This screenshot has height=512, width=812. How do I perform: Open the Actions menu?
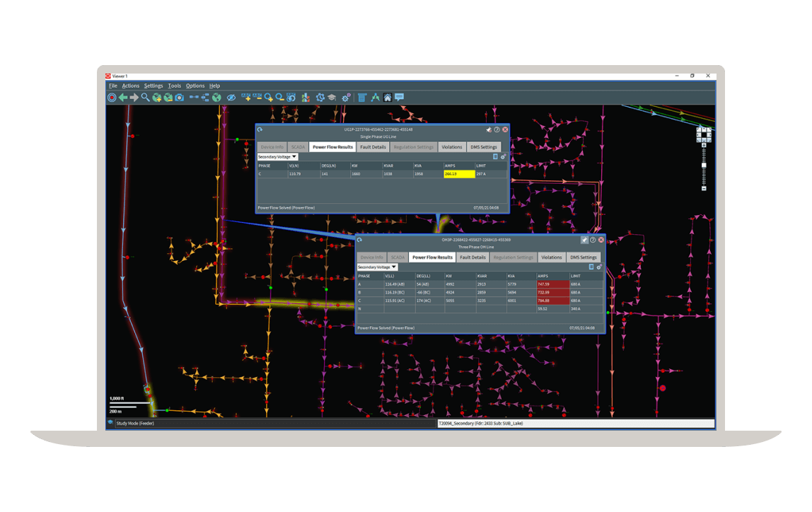(x=130, y=86)
